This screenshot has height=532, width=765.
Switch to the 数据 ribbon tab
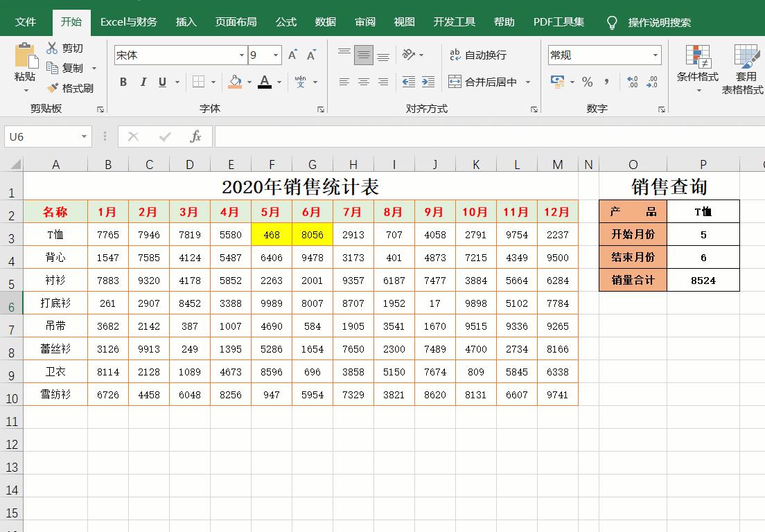tap(324, 21)
